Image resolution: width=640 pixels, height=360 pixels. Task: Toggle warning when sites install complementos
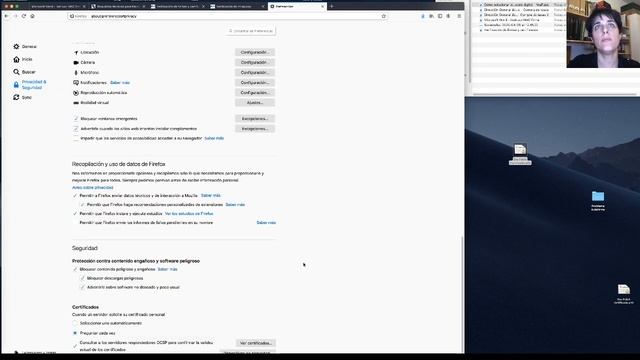tap(76, 129)
